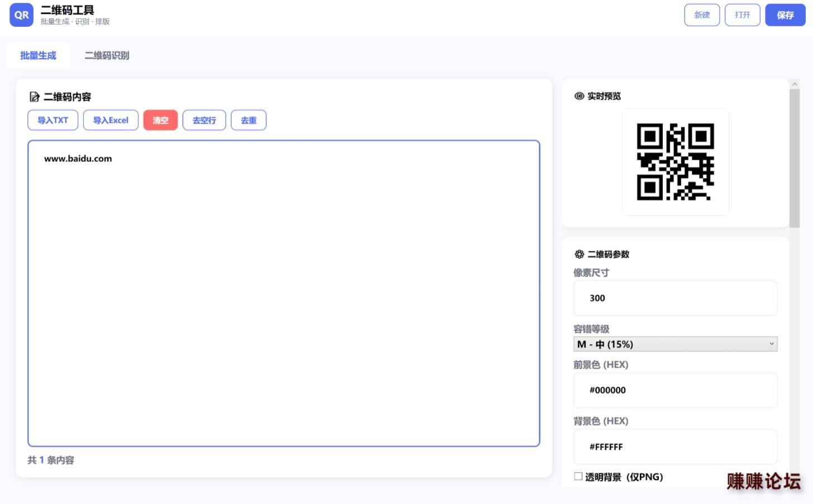The image size is (813, 504).
Task: Click the 共 1 条内容 count text
Action: (x=51, y=460)
